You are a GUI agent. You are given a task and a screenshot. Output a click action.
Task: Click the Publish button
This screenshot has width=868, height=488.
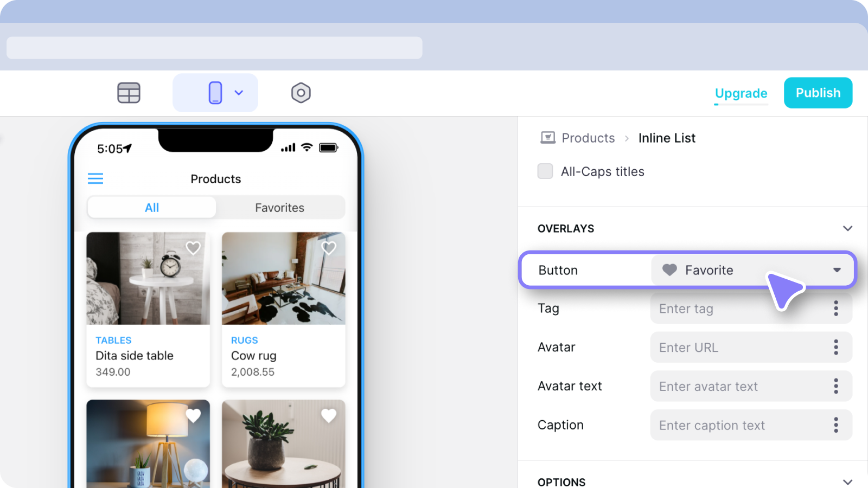pos(818,93)
